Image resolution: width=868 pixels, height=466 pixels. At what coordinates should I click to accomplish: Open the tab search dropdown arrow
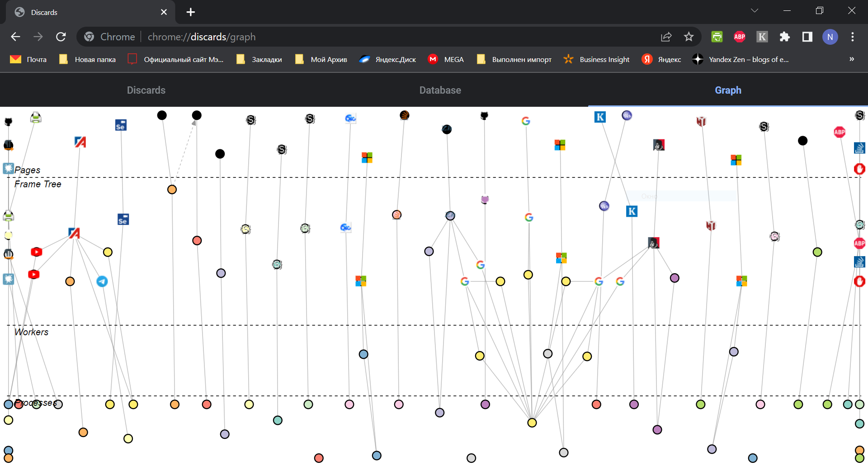(x=755, y=10)
